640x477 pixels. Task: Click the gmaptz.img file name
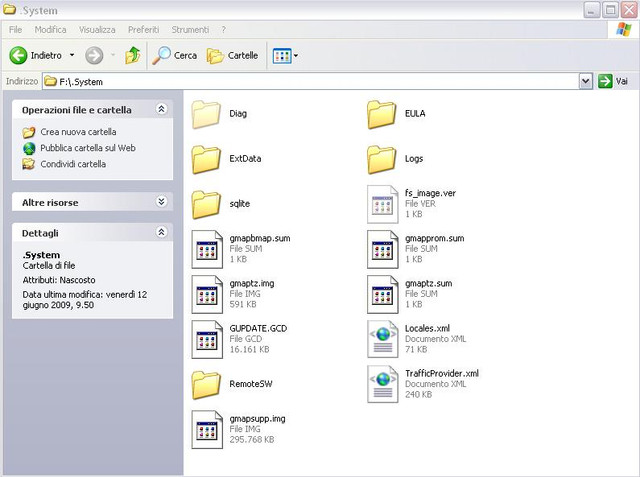coord(252,283)
